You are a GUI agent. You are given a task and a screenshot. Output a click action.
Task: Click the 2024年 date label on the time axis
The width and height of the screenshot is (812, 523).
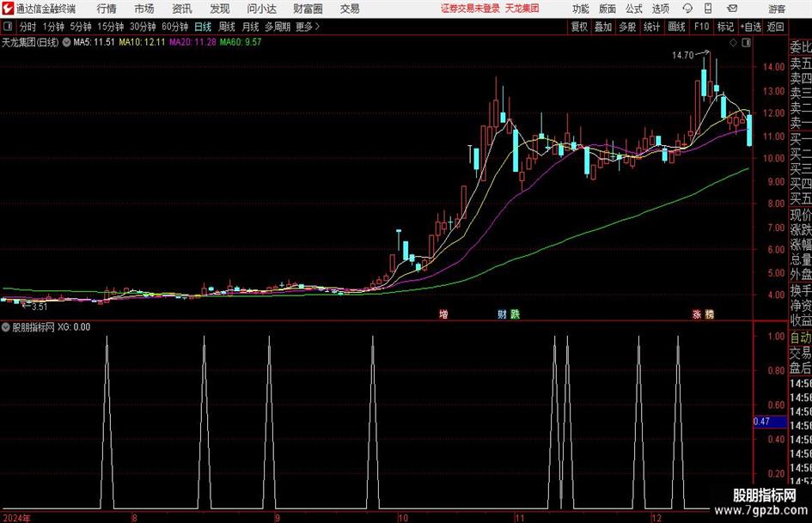click(x=17, y=518)
